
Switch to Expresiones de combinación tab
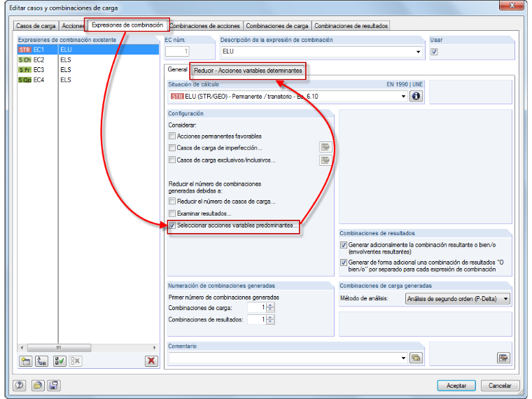[x=127, y=25]
